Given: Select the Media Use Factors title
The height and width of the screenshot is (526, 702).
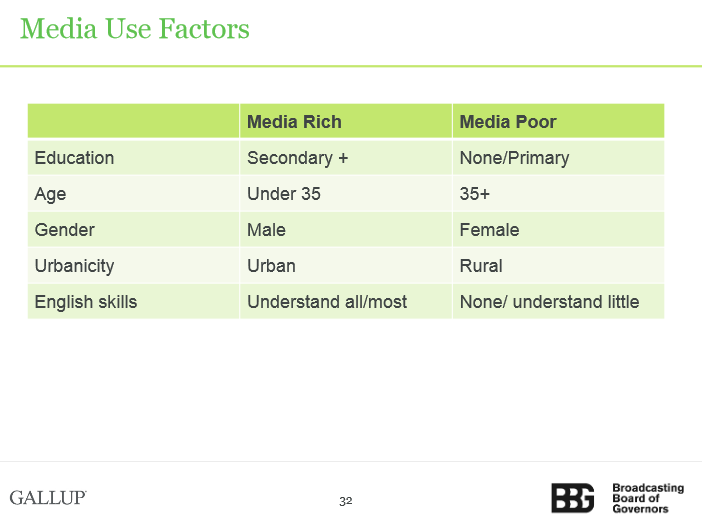Looking at the screenshot, I should pyautogui.click(x=135, y=29).
